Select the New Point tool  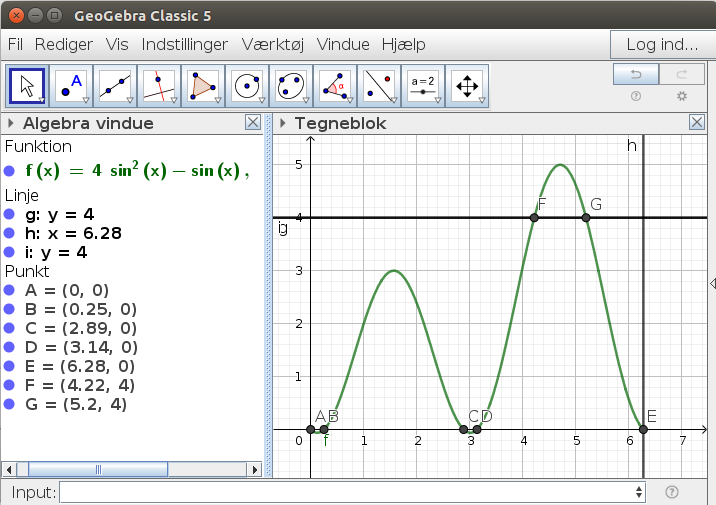pyautogui.click(x=71, y=86)
